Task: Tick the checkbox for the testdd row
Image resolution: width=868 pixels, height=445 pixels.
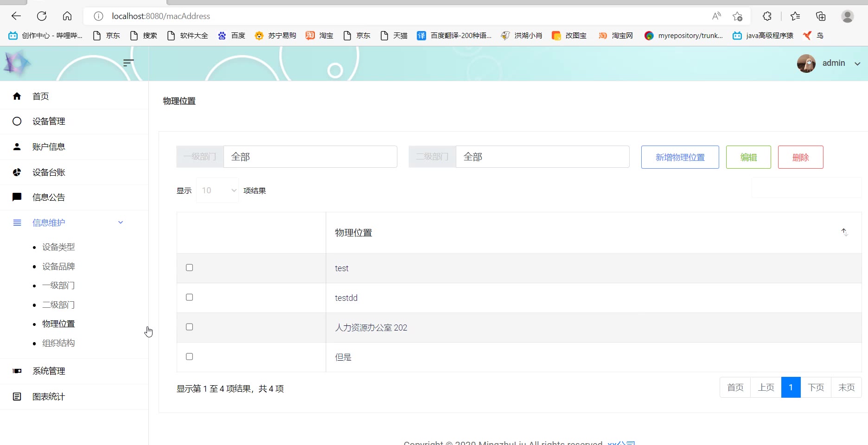Action: [x=189, y=297]
